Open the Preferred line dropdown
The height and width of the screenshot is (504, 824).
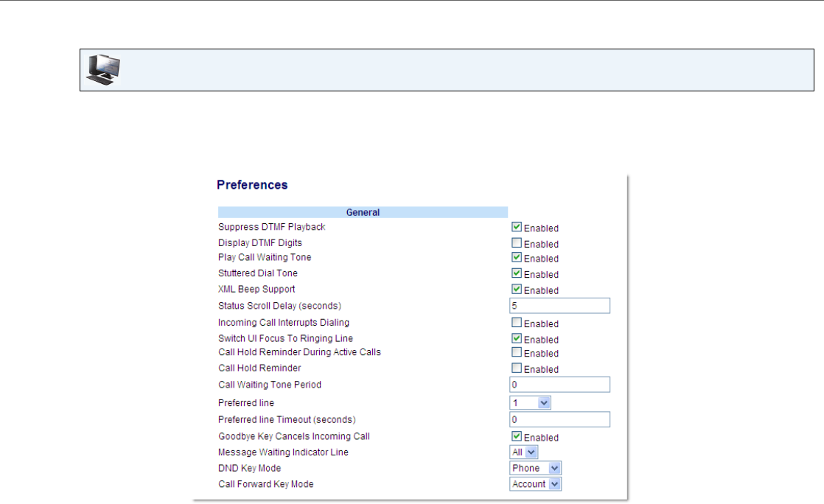coord(531,403)
